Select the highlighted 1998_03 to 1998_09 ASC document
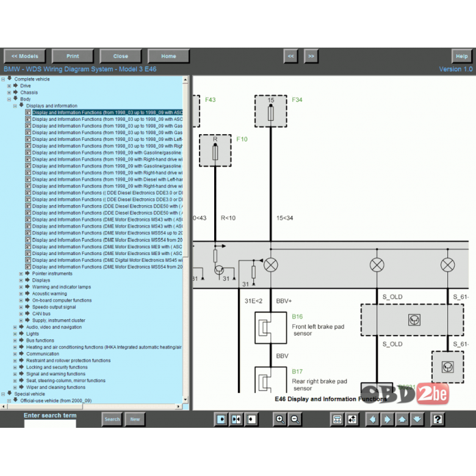The width and height of the screenshot is (476, 476). (107, 113)
